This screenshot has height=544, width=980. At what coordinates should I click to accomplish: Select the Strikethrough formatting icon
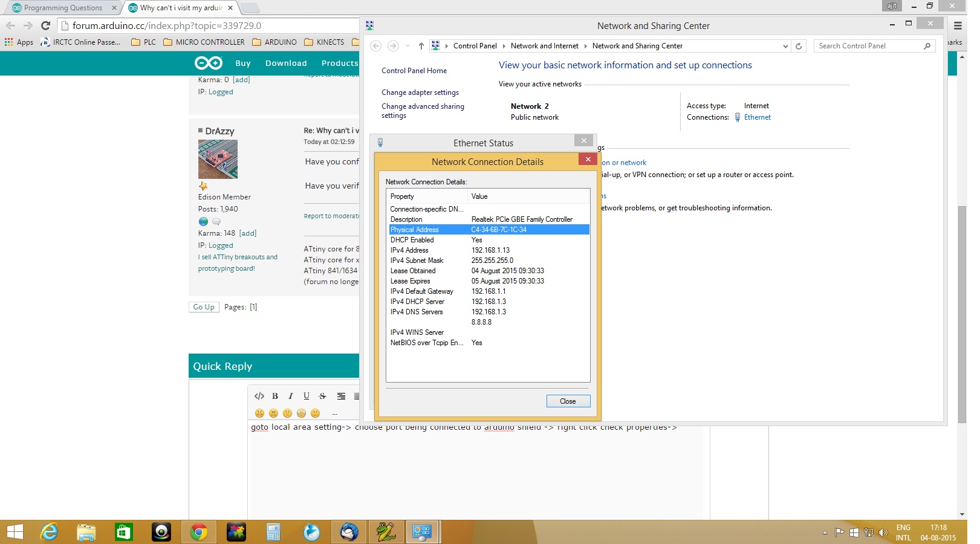pos(322,396)
